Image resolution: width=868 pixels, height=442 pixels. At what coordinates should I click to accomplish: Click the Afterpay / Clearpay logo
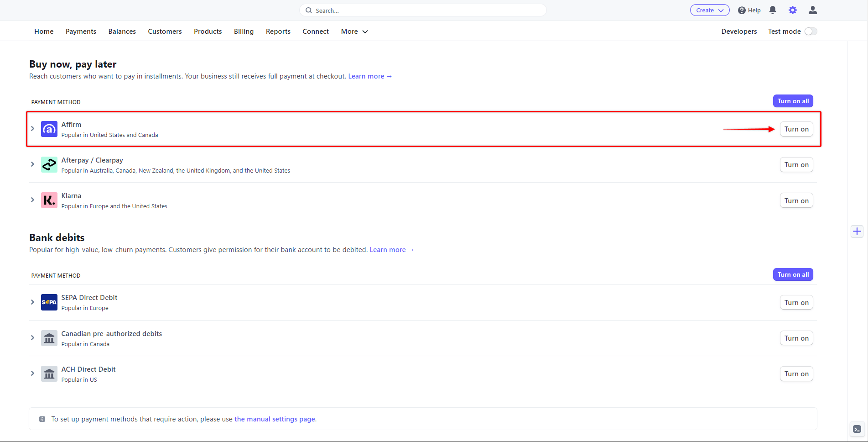point(49,164)
